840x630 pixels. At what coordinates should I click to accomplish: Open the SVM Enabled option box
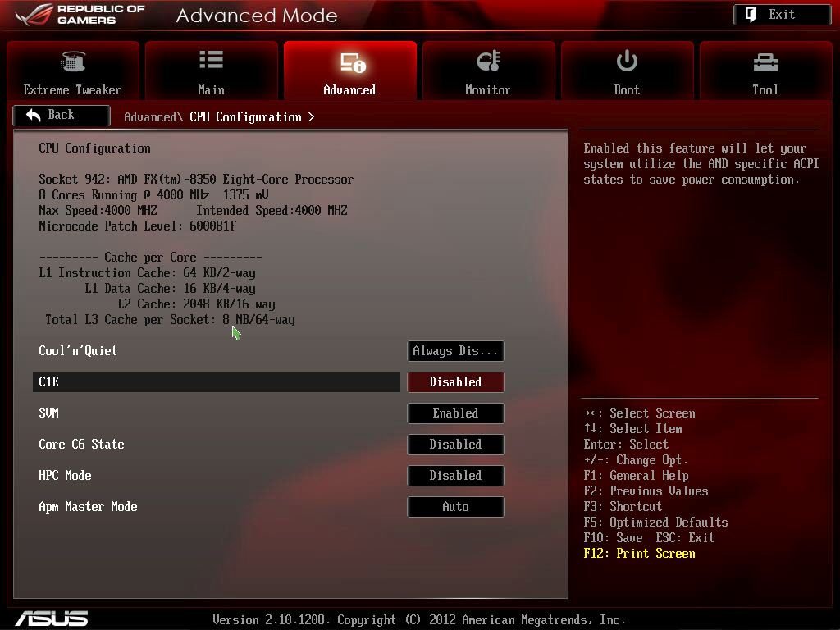tap(455, 413)
